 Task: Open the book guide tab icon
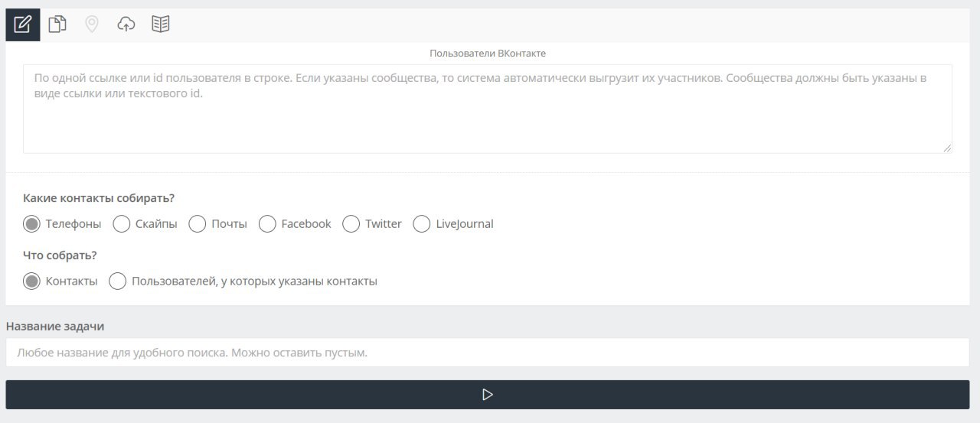coord(161,24)
